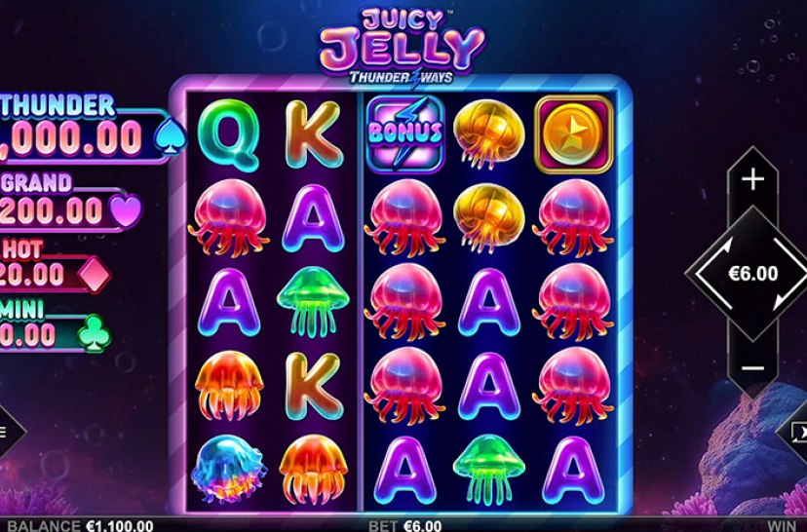Screen dimensions: 807x532
Task: Click the BET €6.00 label at bottom
Action: pos(405,526)
